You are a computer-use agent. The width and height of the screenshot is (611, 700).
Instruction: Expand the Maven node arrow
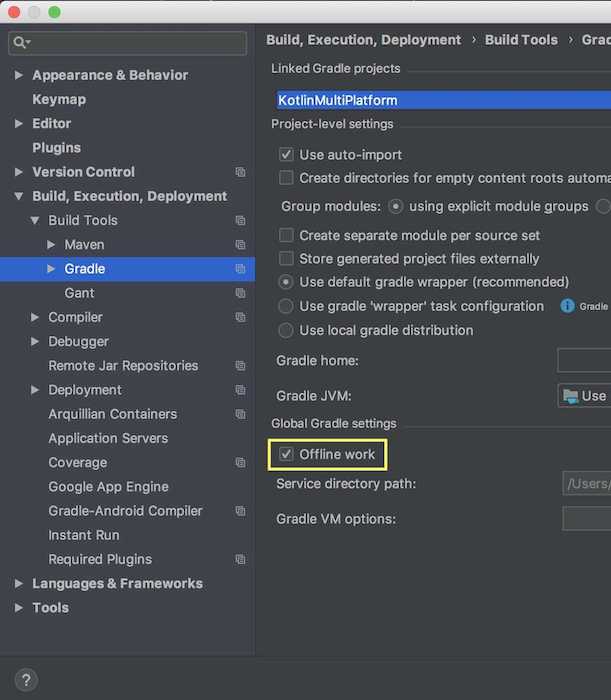pos(51,245)
